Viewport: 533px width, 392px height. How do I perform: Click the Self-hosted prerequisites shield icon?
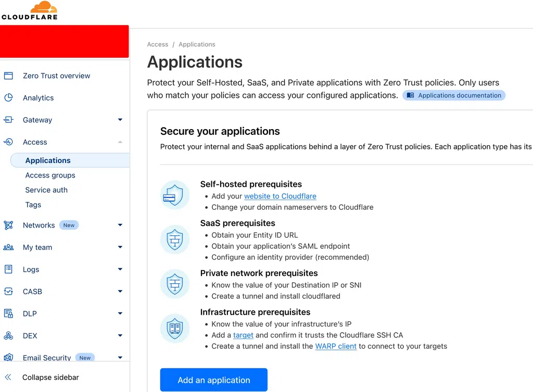[x=175, y=195]
